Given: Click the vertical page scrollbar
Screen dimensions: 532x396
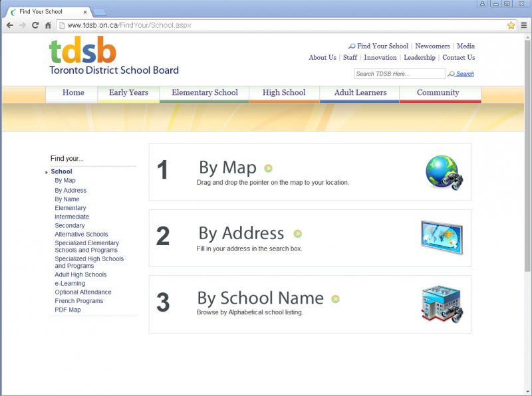Looking at the screenshot, I should [527, 156].
